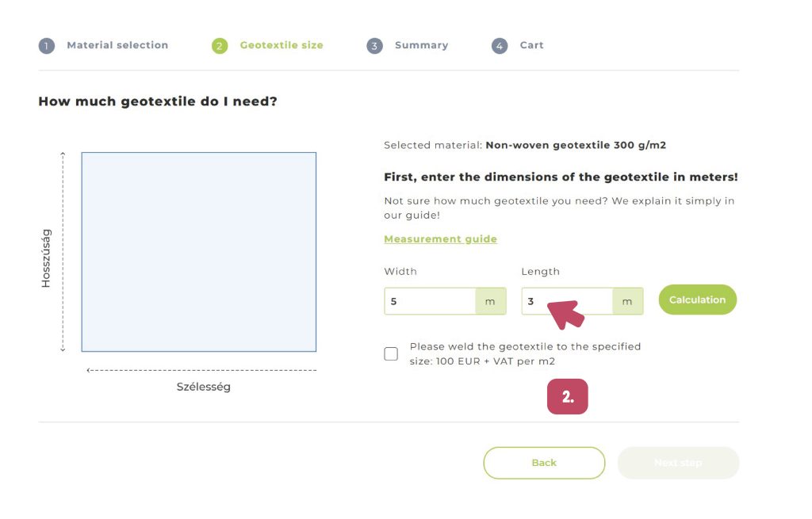Click the step 1 circle icon
812x519 pixels.
point(47,46)
